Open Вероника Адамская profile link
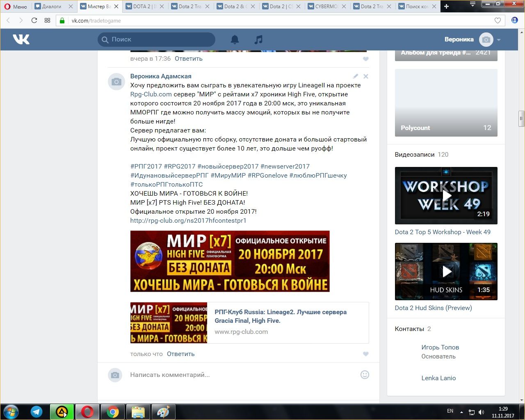Screen dimensions: 525x420 tap(161, 76)
